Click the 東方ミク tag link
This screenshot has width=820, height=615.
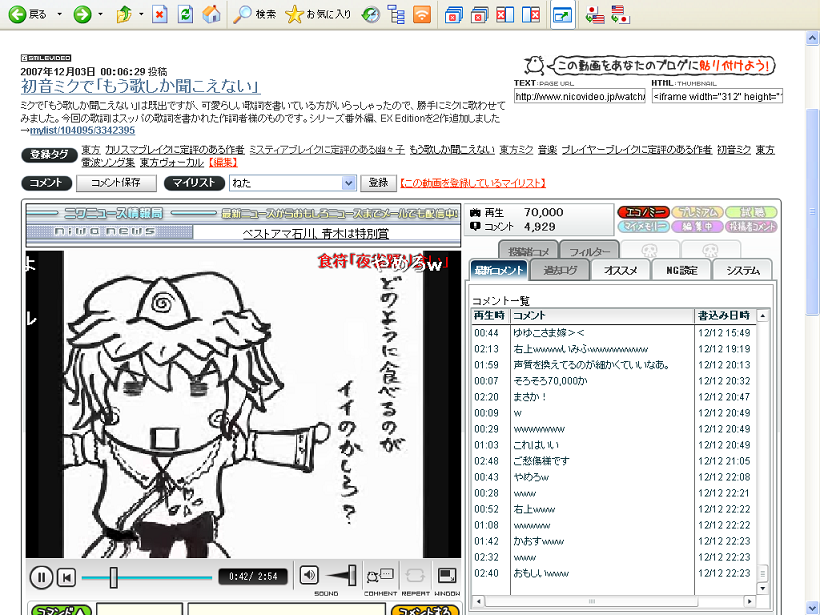516,150
